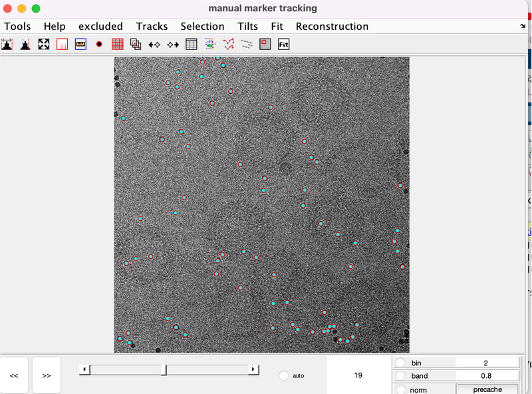Viewport: 532px width, 394px height.
Task: Toggle the band radio button
Action: click(x=400, y=376)
